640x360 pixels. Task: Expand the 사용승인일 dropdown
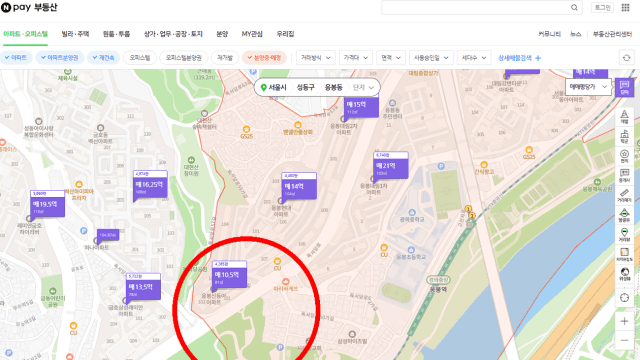[431, 58]
